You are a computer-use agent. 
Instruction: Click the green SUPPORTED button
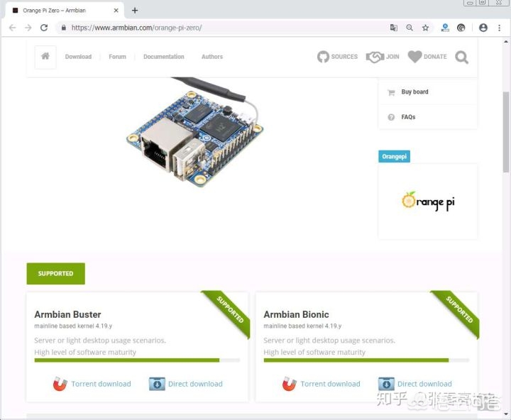pyautogui.click(x=56, y=273)
